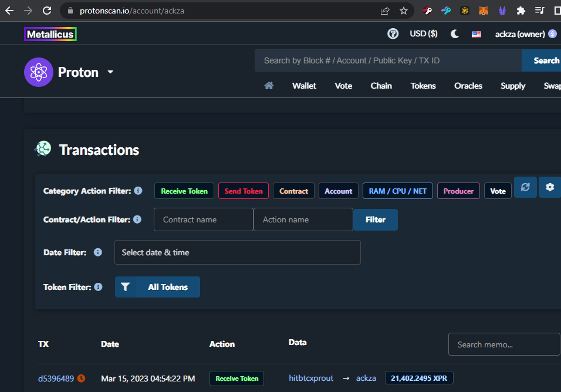Click the address bar URL protonscan.io/account/ackza

pos(132,11)
